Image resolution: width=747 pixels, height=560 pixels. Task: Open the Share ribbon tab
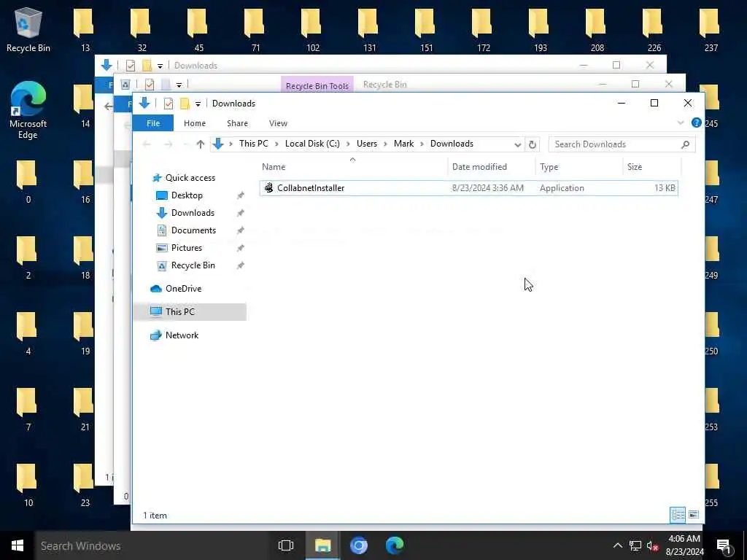(237, 122)
